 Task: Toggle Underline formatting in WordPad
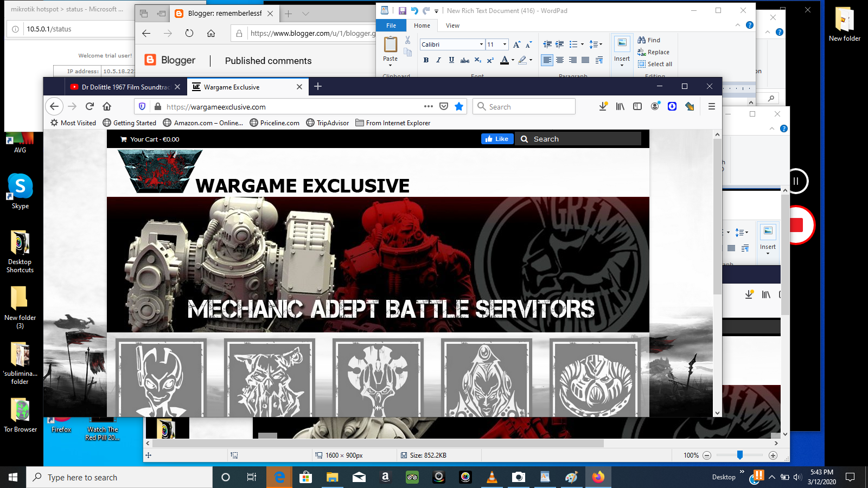click(451, 60)
